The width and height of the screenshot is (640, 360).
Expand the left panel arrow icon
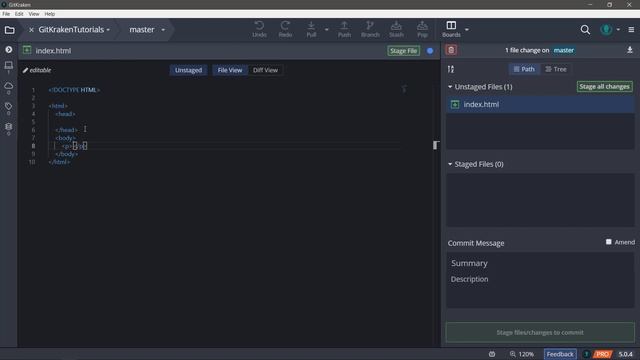point(9,50)
